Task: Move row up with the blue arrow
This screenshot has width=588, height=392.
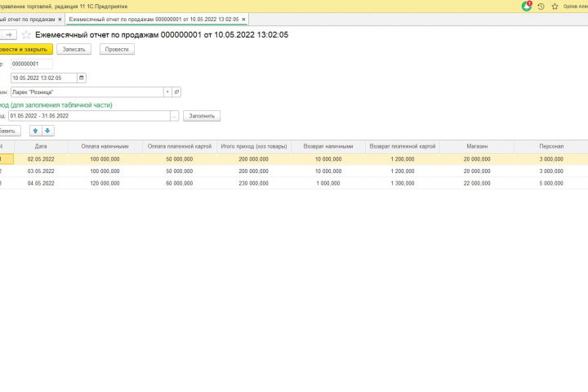Action: coord(36,131)
